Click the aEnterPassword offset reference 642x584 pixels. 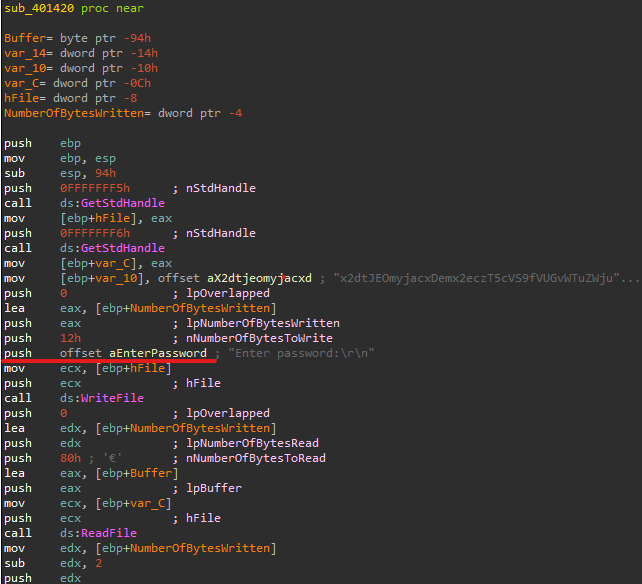click(158, 353)
